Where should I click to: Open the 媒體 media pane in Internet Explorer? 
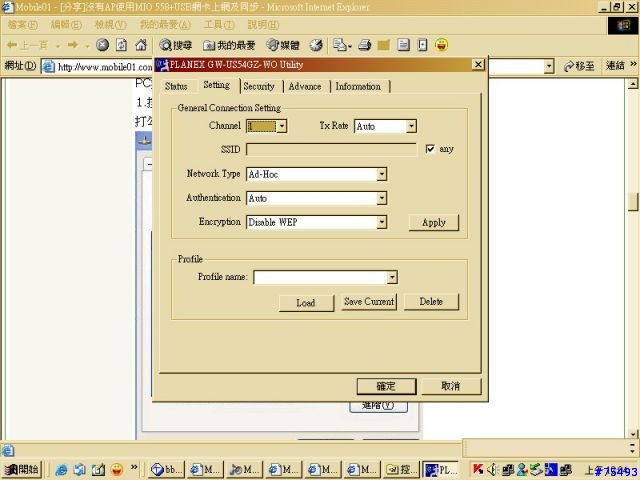[x=283, y=45]
